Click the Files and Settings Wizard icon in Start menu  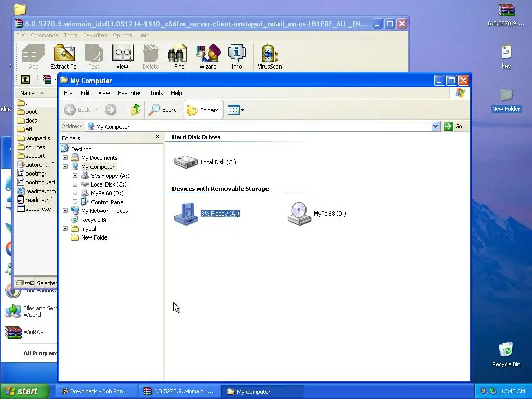click(13, 311)
